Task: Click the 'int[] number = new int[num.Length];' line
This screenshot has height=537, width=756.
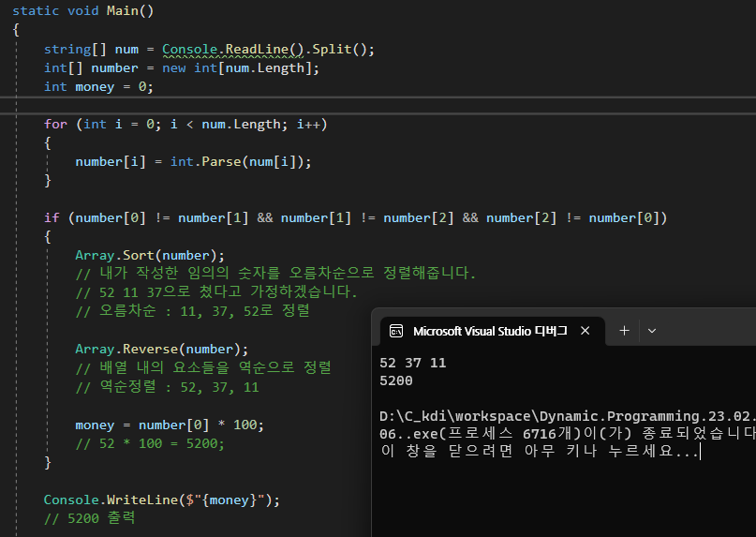Action: 182,68
